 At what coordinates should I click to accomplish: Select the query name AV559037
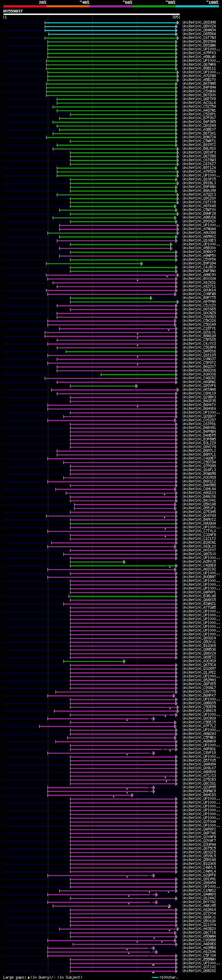13,11
